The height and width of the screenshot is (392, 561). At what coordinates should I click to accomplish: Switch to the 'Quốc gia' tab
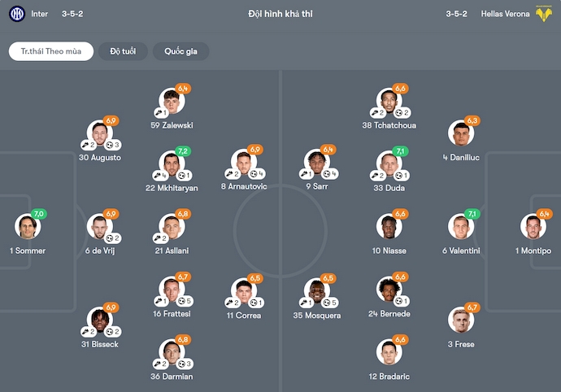click(x=180, y=51)
